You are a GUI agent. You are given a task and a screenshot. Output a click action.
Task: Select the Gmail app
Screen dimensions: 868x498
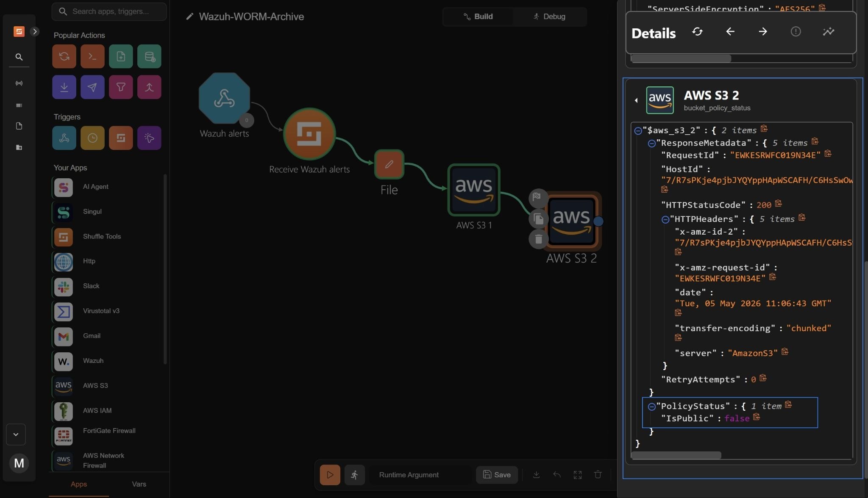(107, 337)
